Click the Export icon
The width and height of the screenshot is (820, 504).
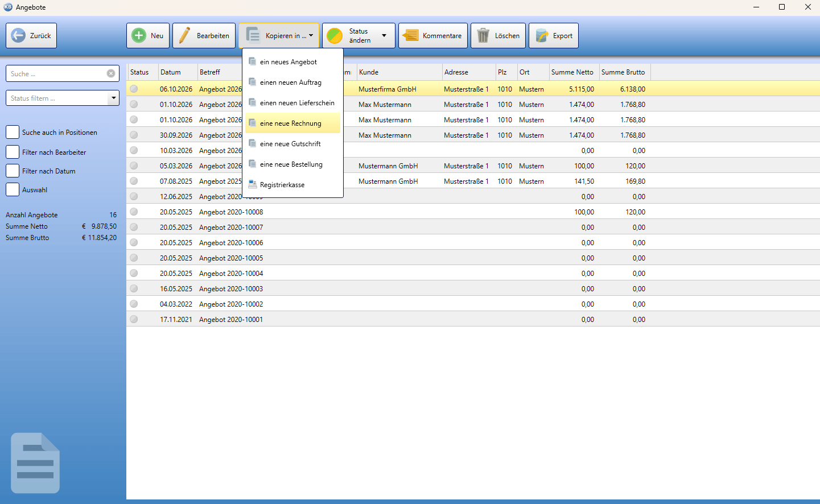click(x=542, y=36)
